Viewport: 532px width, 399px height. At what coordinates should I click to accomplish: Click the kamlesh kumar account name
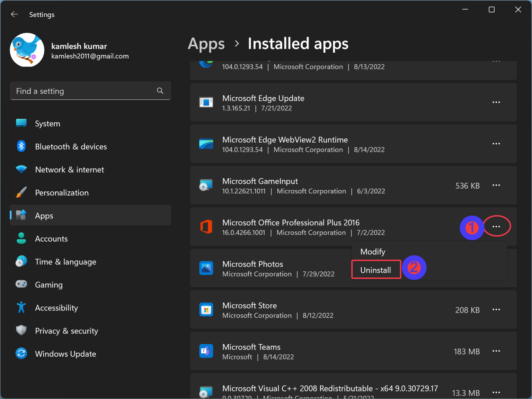point(79,46)
